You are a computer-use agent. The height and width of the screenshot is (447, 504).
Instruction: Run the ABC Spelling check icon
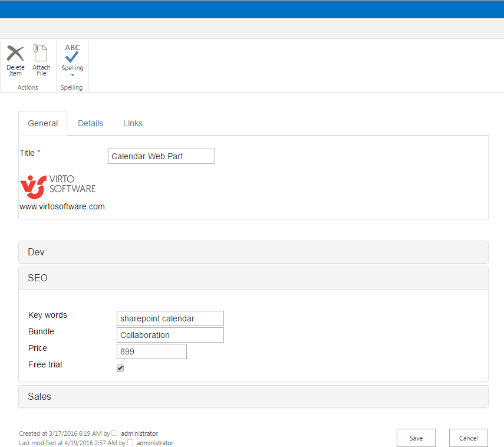point(73,54)
